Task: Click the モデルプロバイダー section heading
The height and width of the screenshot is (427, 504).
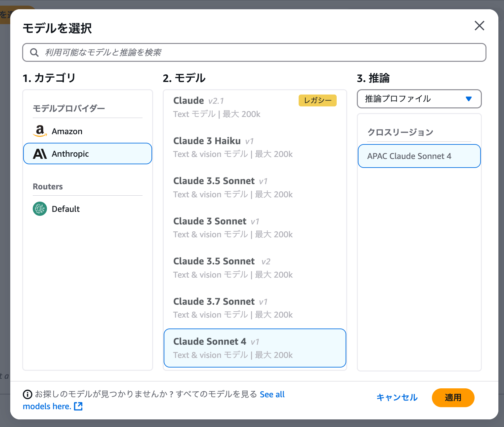Action: 69,108
